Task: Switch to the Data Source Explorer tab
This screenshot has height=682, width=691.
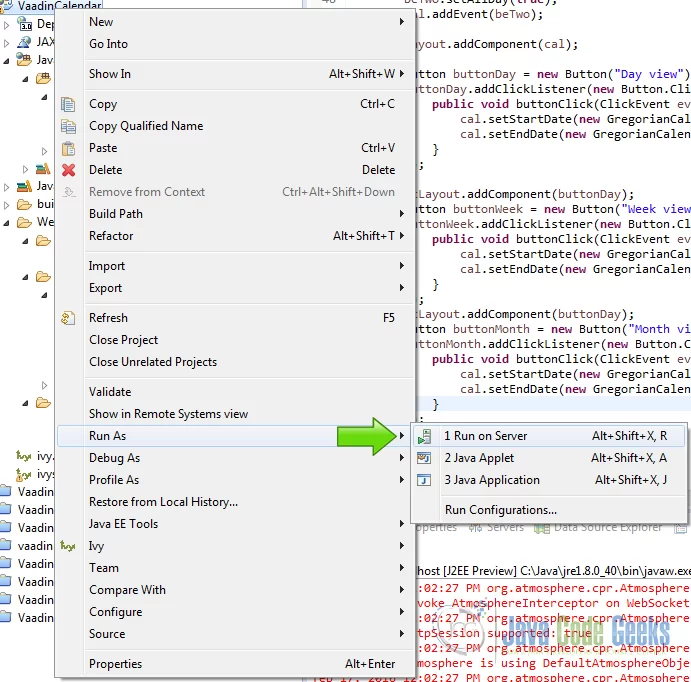Action: pyautogui.click(x=598, y=528)
